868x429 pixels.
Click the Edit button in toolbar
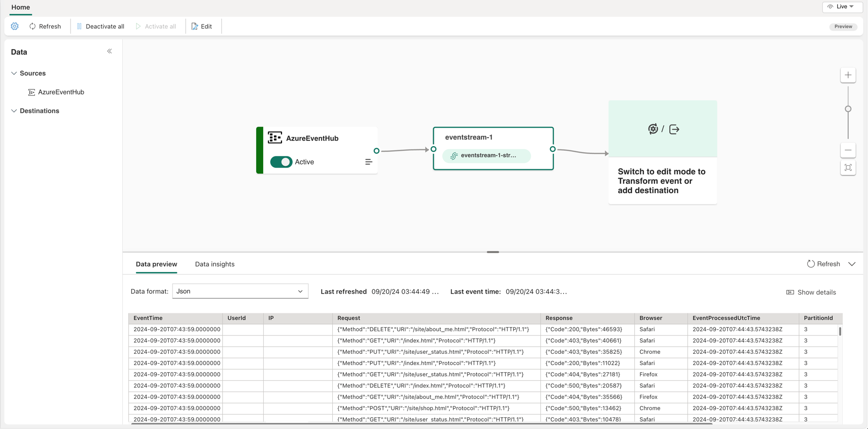point(202,26)
